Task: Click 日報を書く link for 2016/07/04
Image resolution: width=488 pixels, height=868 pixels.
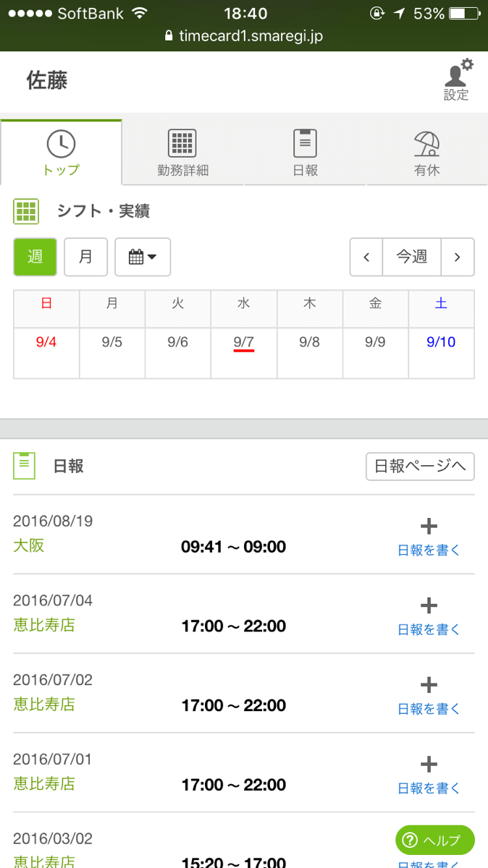Action: tap(429, 630)
